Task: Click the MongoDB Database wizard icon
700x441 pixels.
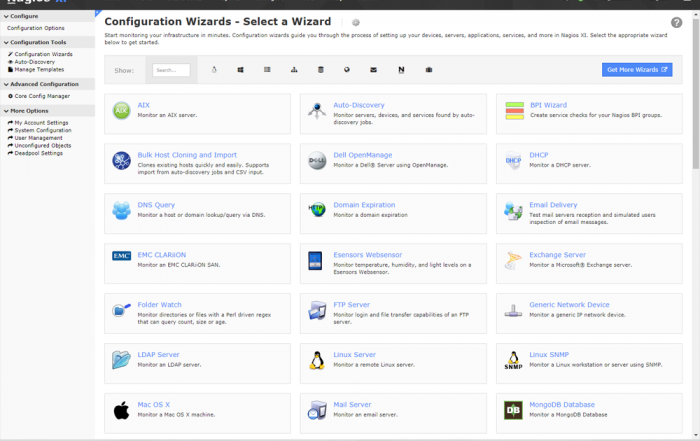Action: coord(513,409)
